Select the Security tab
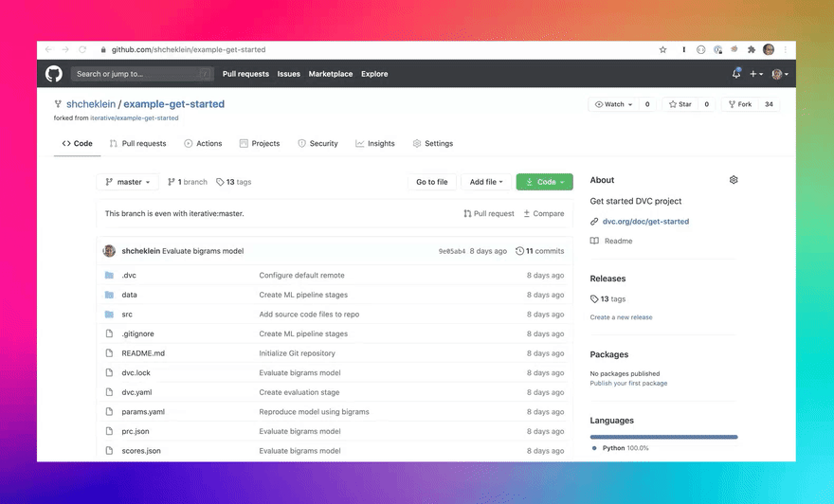Viewport: 834px width, 504px height. tap(317, 144)
